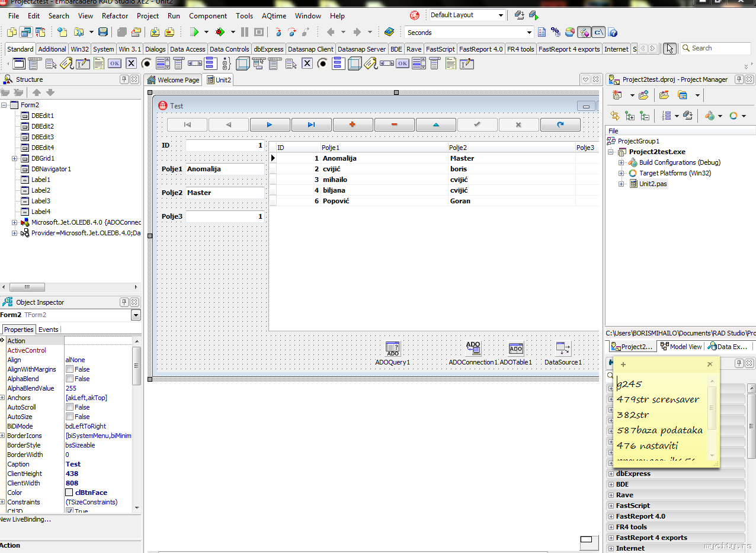Screen dimensions: 756x553
Task: Toggle the AlphaBlend property checkbox
Action: point(69,379)
